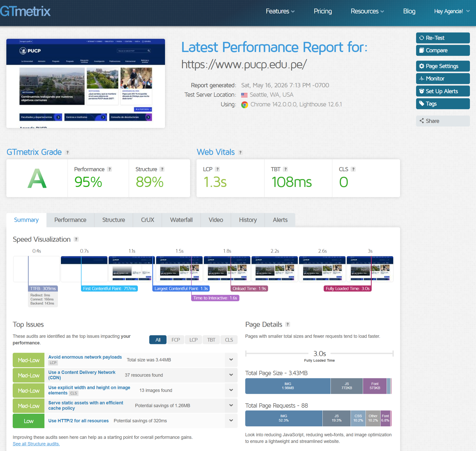Click the Performance score help icon
The height and width of the screenshot is (451, 476).
coord(109,169)
